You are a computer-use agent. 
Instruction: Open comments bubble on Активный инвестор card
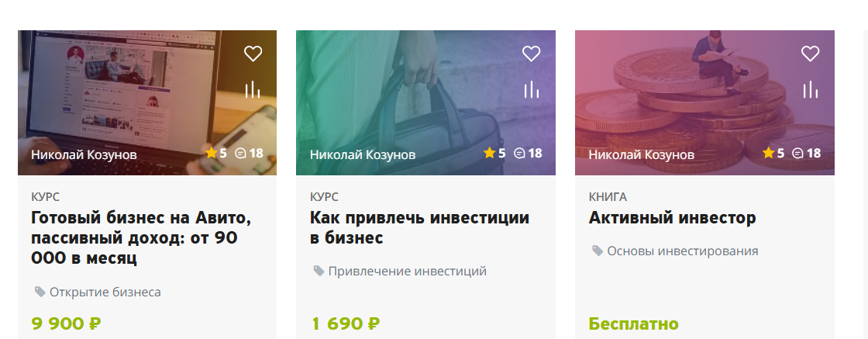(x=807, y=153)
